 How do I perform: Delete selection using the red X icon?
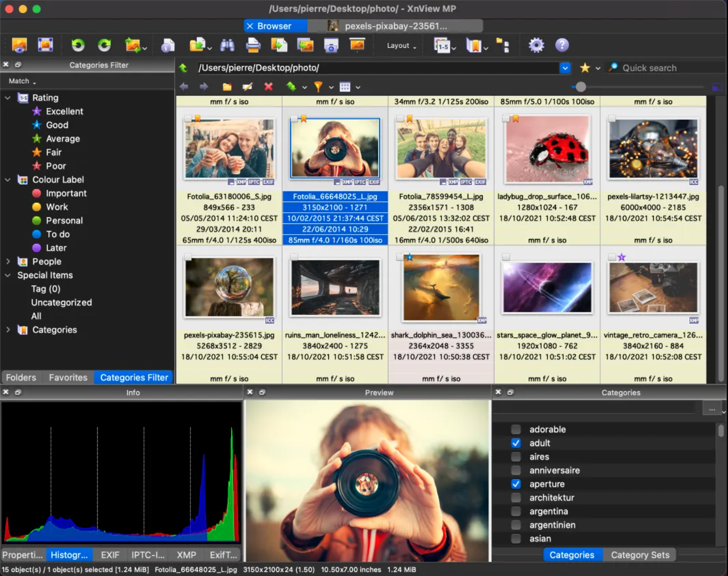(268, 87)
